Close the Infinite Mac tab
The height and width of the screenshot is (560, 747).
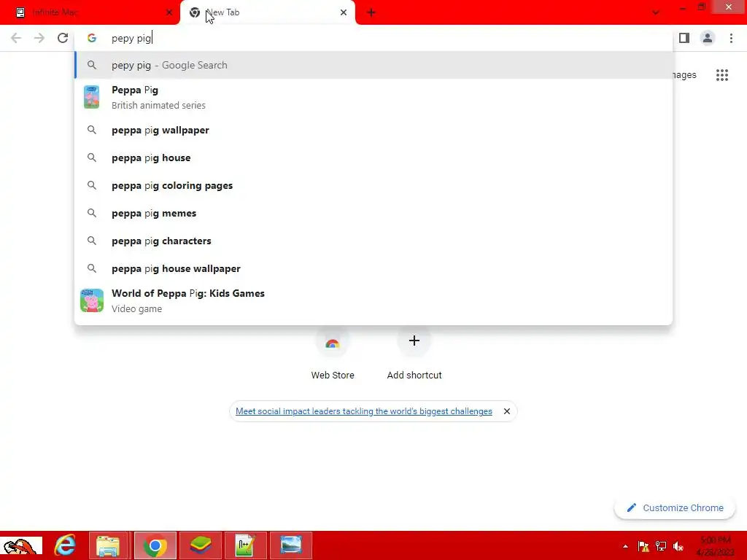coord(169,12)
